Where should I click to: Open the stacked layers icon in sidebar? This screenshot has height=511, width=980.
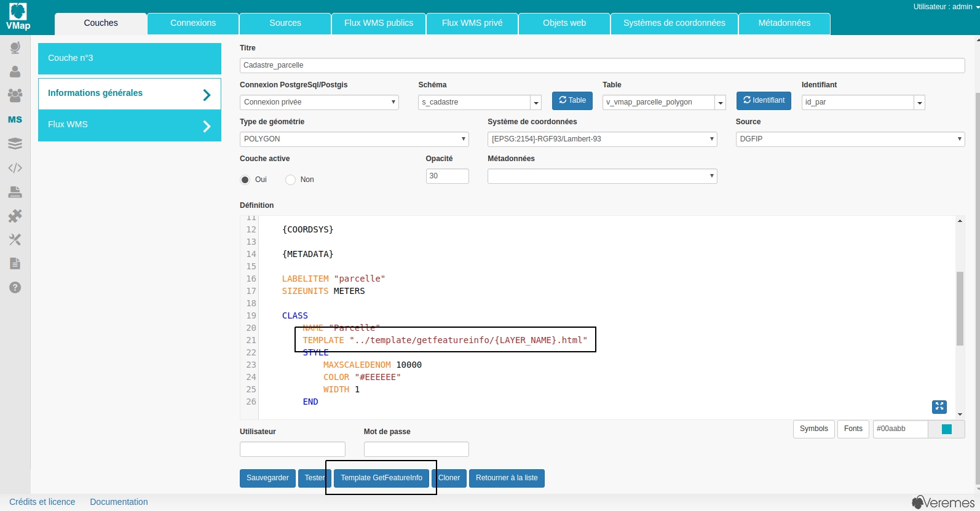[15, 143]
